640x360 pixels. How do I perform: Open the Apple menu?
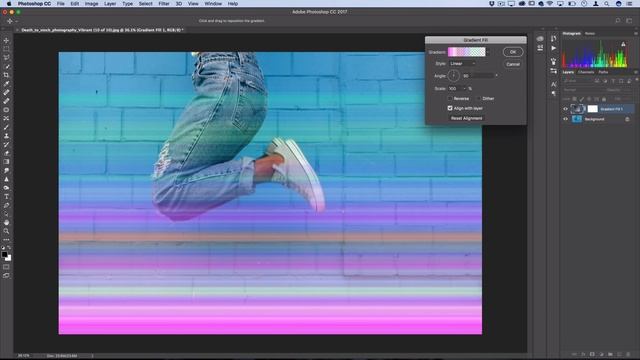tap(9, 4)
